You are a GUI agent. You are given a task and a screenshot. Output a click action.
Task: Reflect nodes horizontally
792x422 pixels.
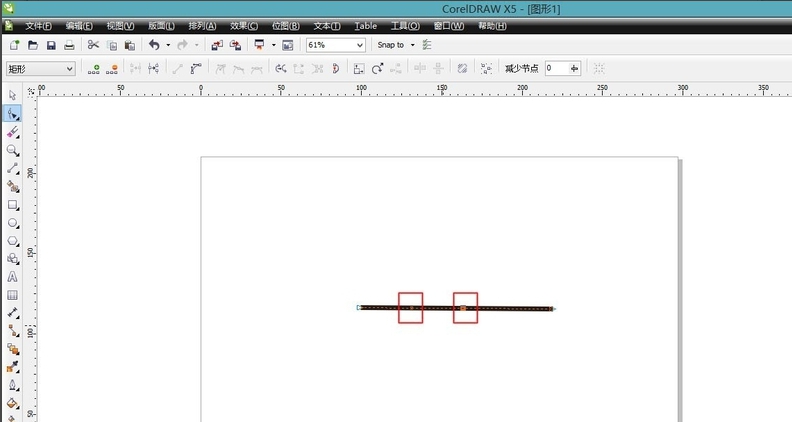point(420,69)
